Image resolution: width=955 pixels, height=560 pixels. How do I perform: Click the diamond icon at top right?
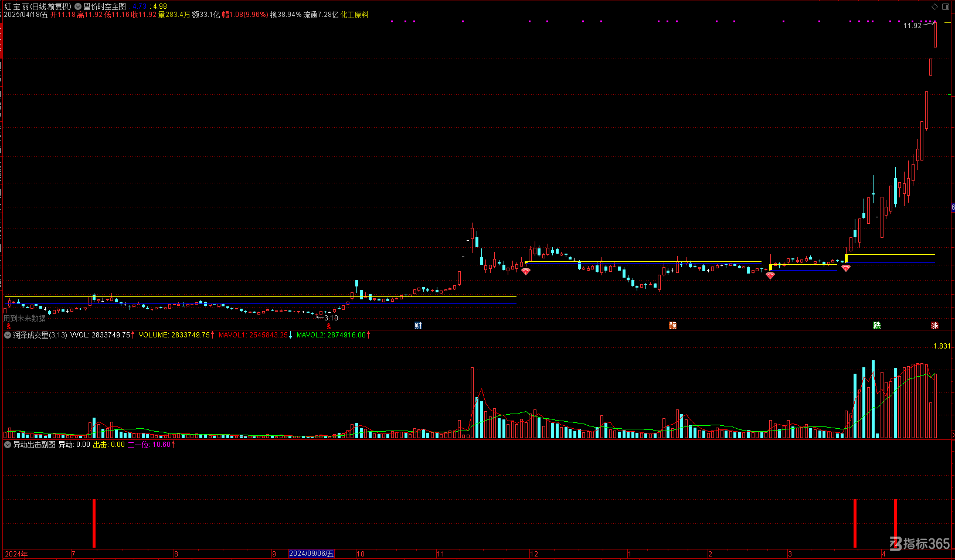point(934,6)
